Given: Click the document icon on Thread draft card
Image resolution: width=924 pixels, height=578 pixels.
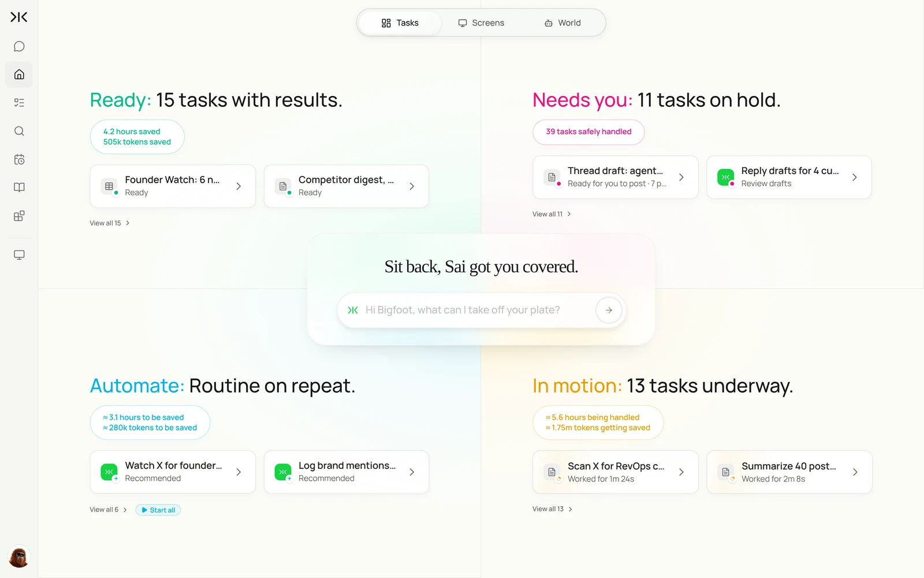Looking at the screenshot, I should (x=552, y=177).
